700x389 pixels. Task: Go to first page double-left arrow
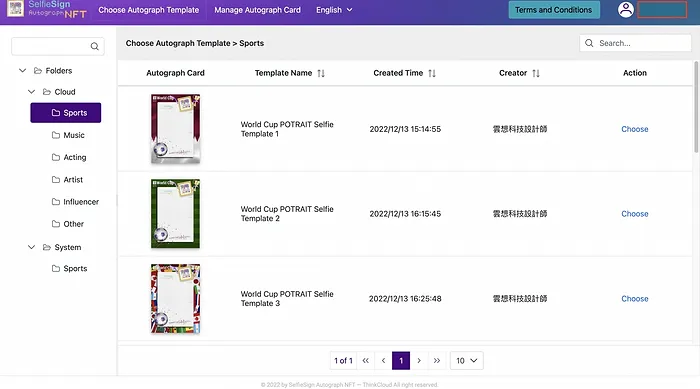coord(365,360)
